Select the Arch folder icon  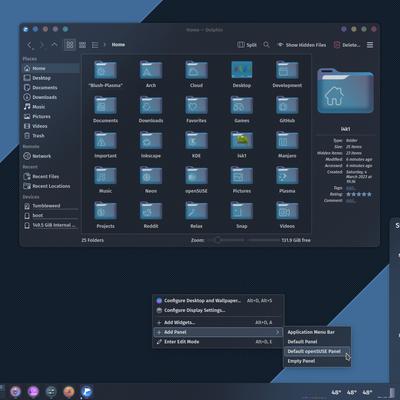coord(151,70)
